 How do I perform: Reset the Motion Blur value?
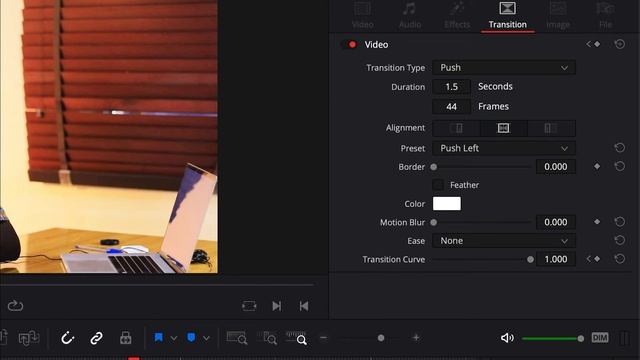tap(620, 222)
